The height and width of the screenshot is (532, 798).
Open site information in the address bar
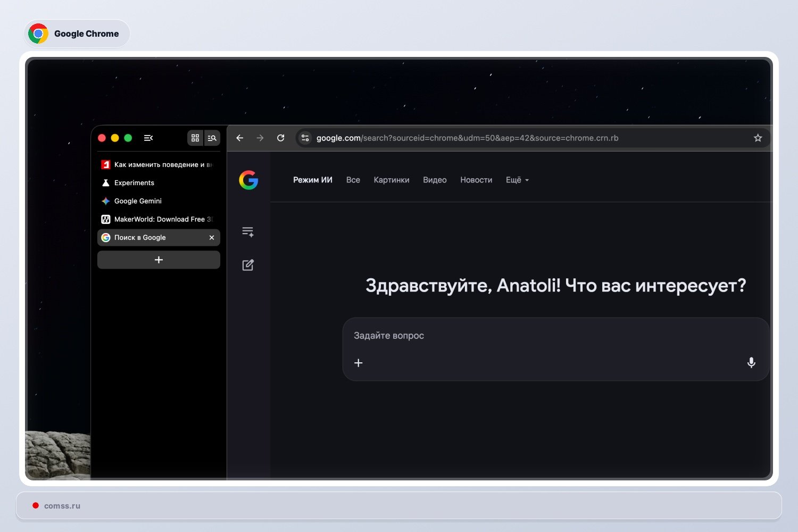(x=304, y=138)
